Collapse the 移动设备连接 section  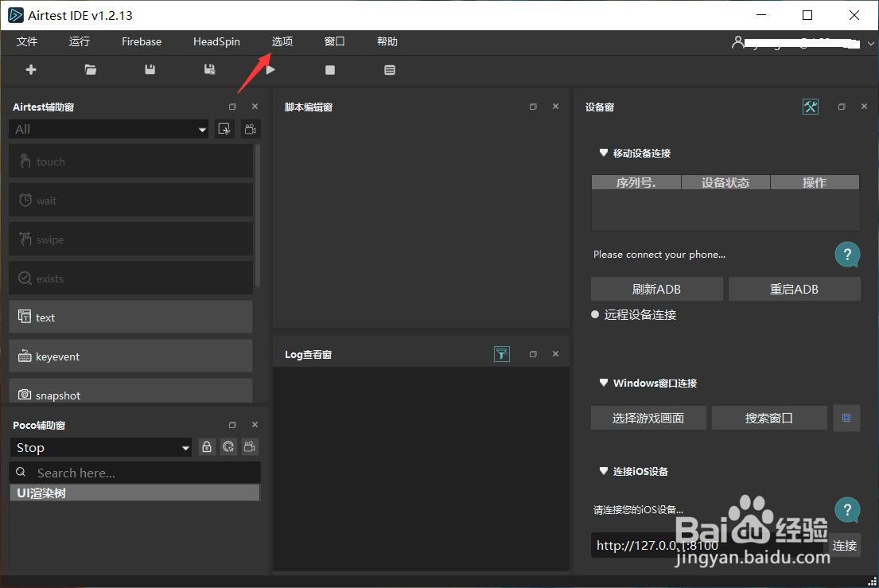603,153
